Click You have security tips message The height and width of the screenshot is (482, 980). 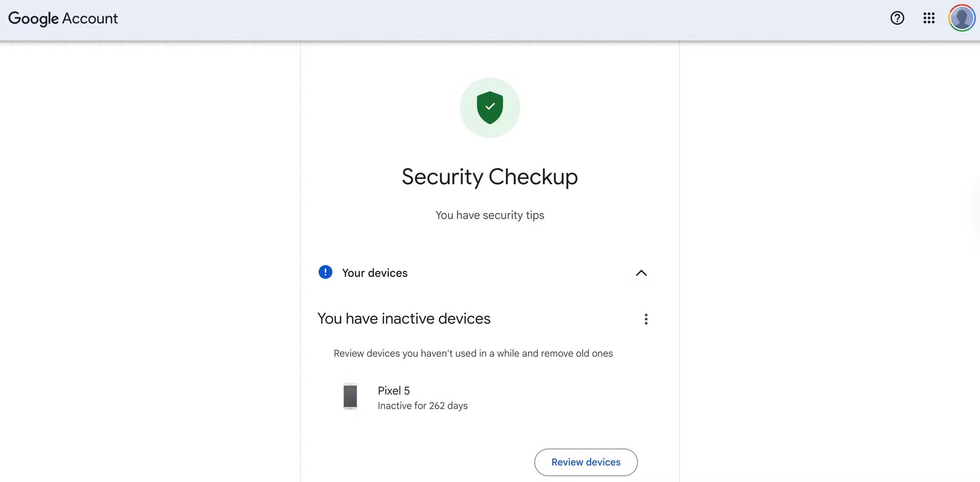(x=489, y=215)
